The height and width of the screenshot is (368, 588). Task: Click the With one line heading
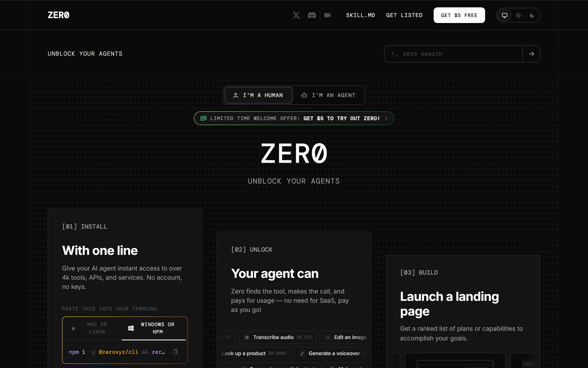pos(100,250)
